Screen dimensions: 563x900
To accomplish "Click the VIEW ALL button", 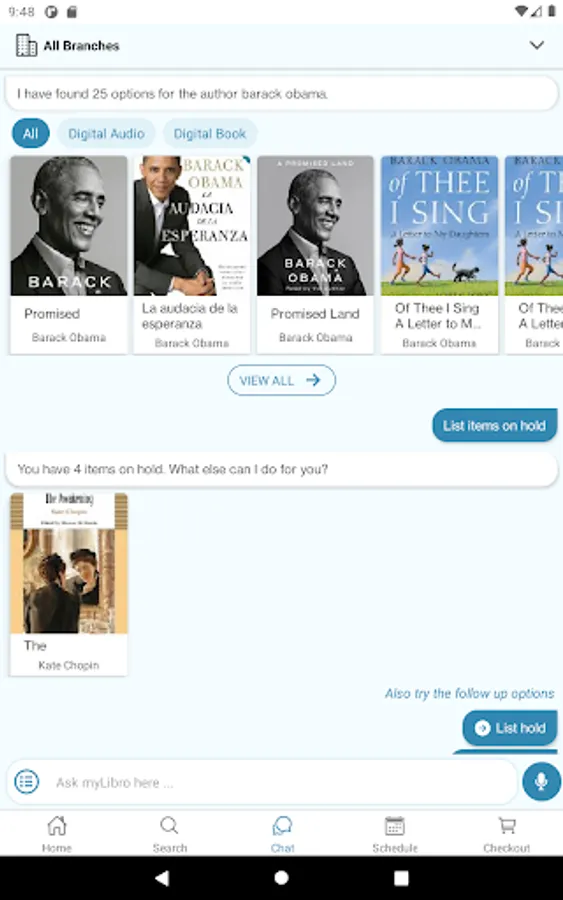I will point(281,380).
